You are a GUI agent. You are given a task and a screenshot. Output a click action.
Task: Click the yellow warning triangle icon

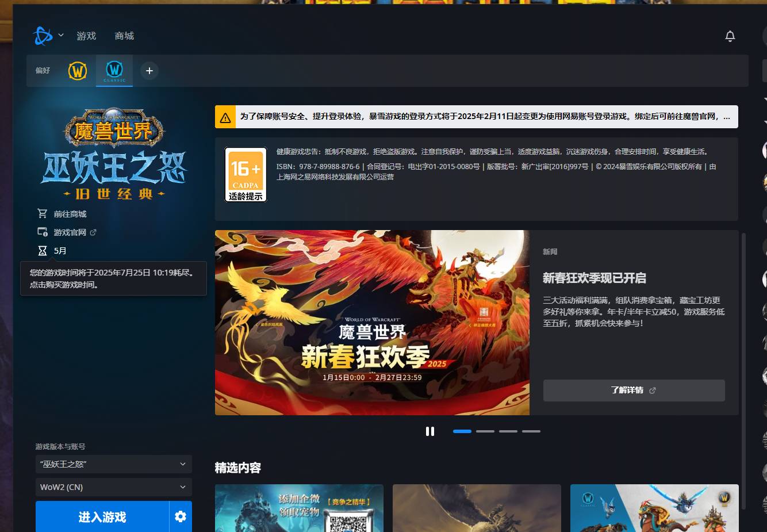(225, 117)
